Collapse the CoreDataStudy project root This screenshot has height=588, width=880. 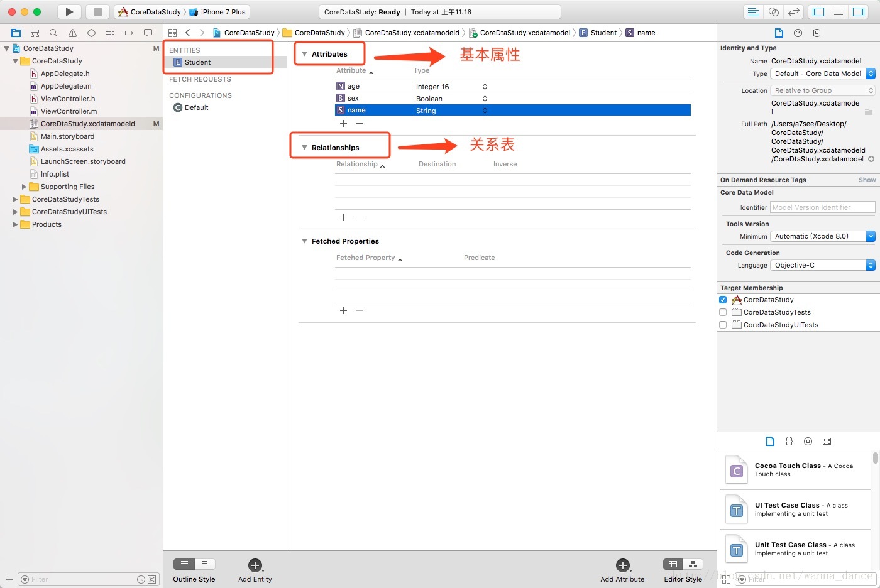7,48
